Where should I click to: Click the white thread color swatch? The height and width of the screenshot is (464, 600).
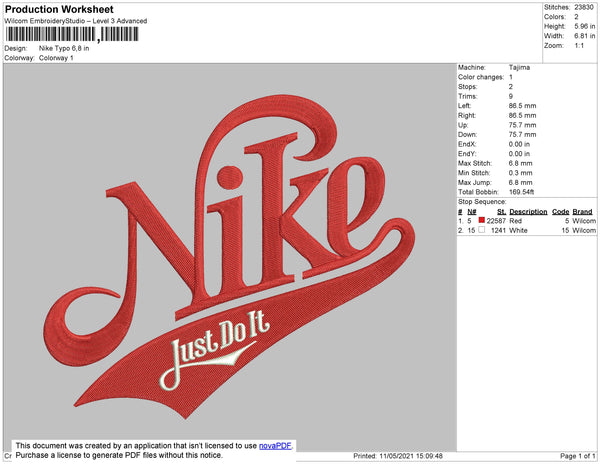pos(482,230)
